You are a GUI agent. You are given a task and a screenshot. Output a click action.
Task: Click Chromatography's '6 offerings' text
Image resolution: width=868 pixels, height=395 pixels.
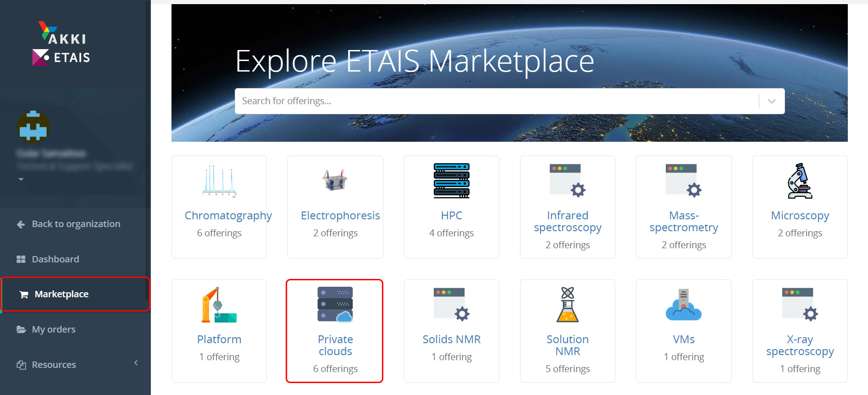pos(219,233)
